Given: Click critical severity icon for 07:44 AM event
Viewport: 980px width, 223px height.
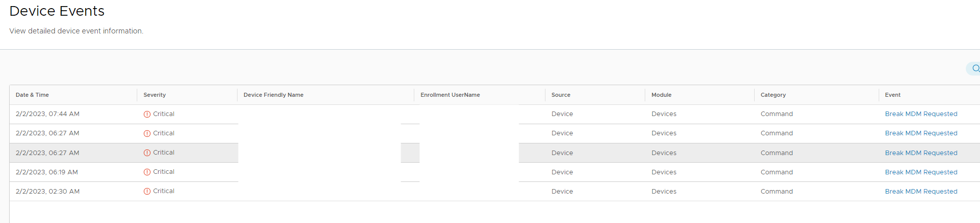Looking at the screenshot, I should 147,115.
